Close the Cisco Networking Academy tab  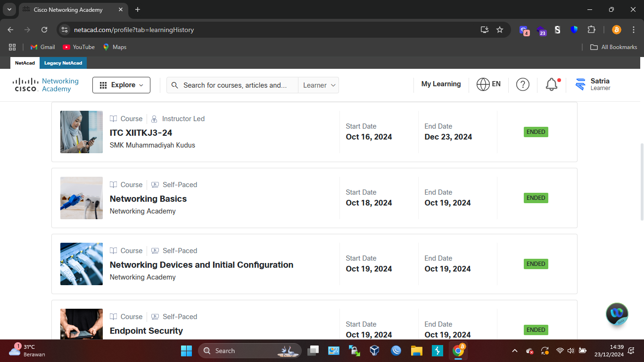121,9
